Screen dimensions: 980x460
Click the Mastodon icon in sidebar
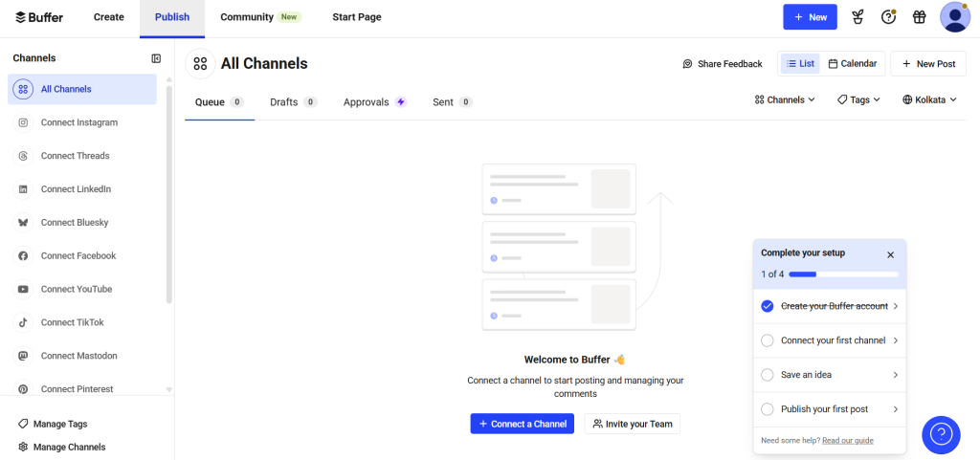tap(23, 356)
